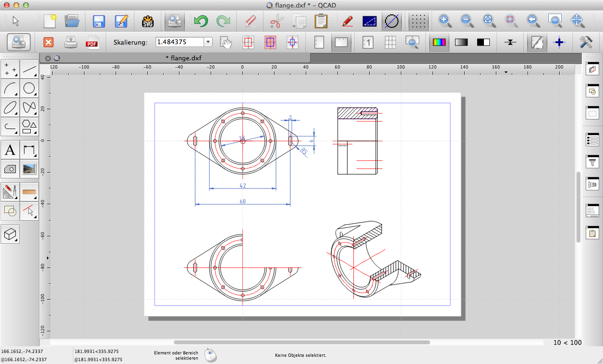Enable landscape page orientation
The height and width of the screenshot is (364, 603).
tap(341, 42)
